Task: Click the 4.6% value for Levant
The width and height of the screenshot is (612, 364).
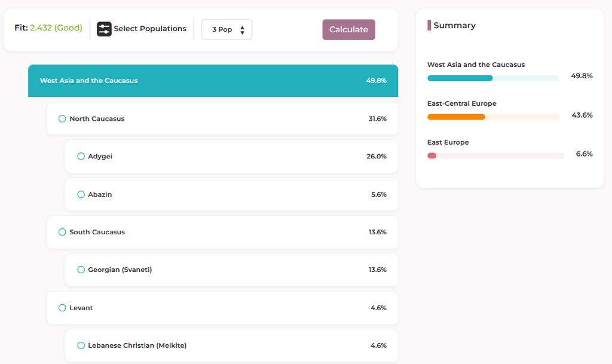Action: pos(378,308)
